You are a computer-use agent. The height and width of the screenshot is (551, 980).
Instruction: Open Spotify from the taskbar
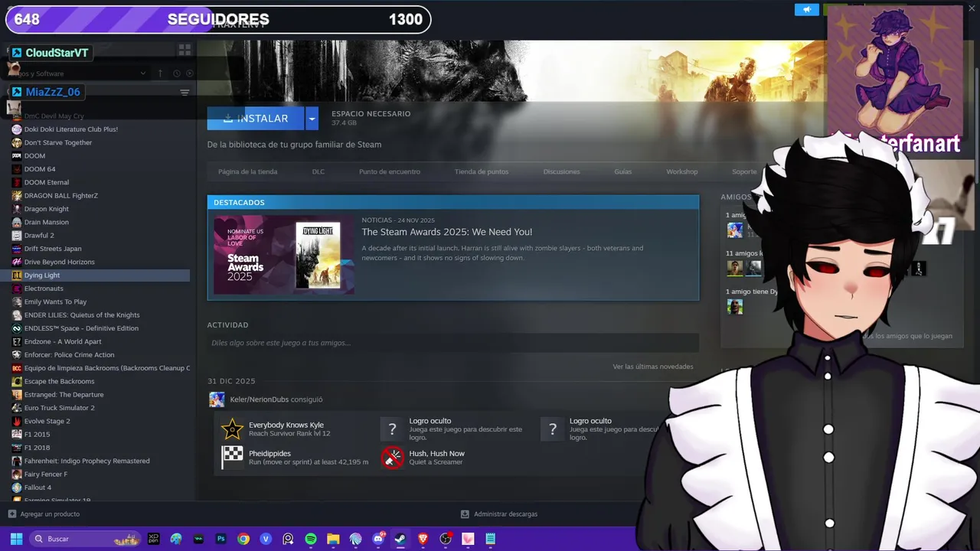click(310, 539)
